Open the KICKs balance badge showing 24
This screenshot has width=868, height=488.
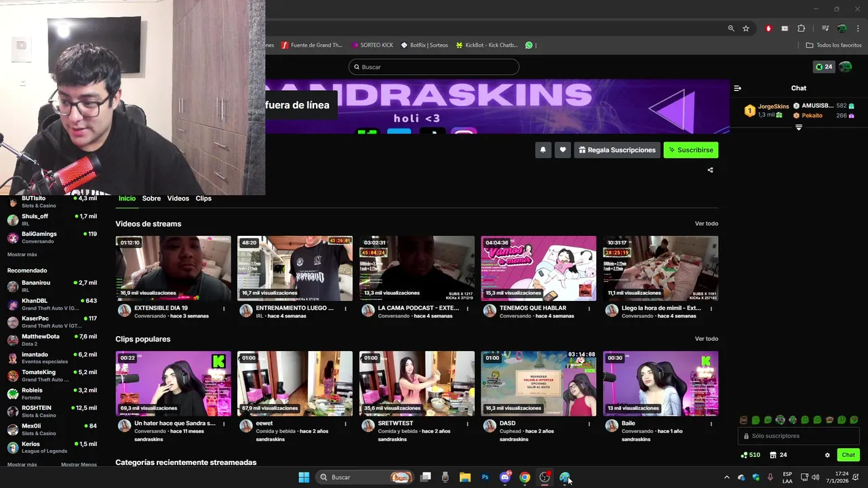824,67
